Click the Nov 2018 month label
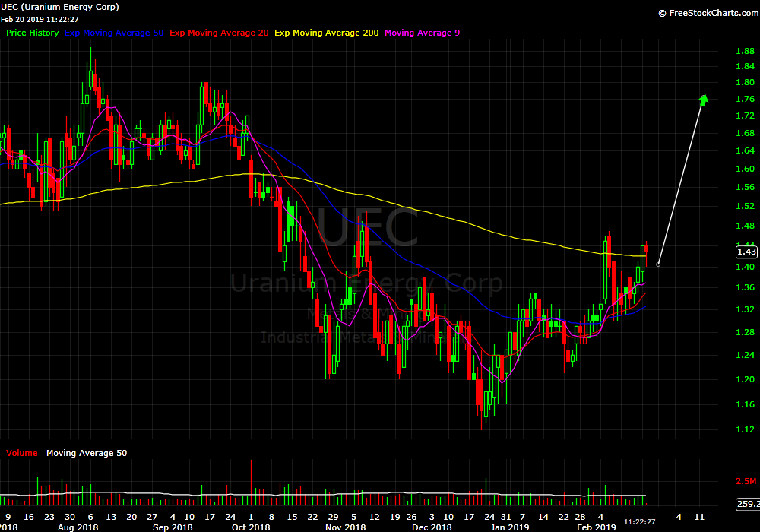 tap(346, 527)
